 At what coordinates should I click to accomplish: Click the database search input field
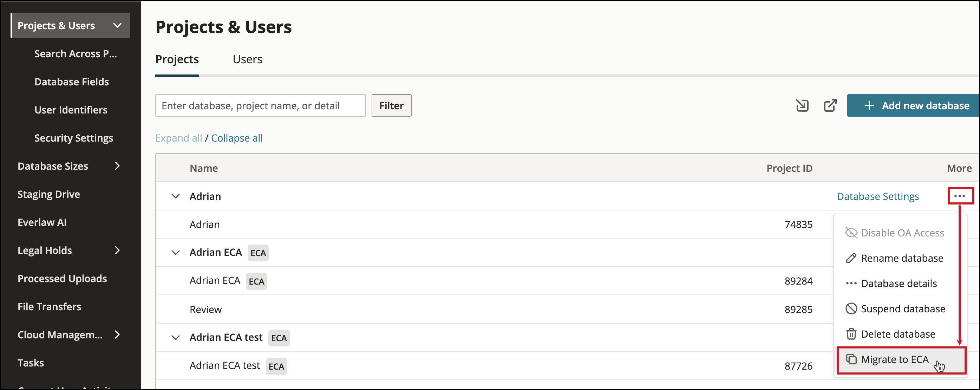pyautogui.click(x=260, y=105)
